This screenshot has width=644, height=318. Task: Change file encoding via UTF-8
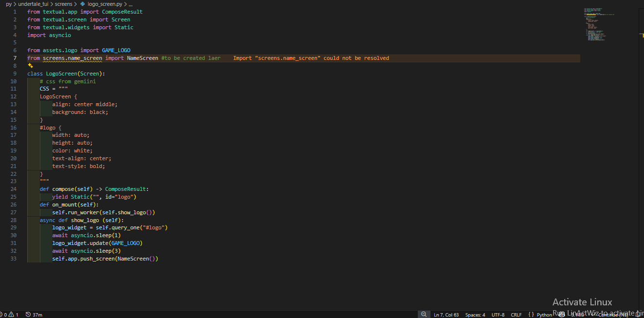(x=498, y=315)
